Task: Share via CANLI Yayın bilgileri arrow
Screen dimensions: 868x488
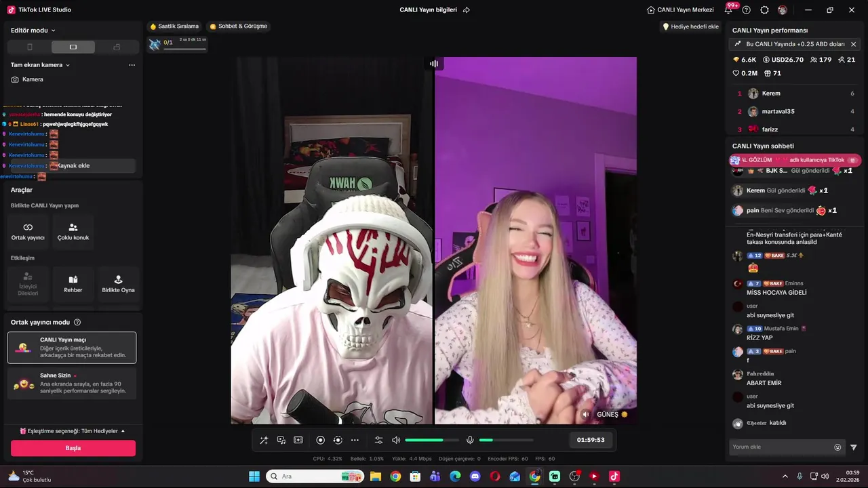Action: click(x=466, y=10)
